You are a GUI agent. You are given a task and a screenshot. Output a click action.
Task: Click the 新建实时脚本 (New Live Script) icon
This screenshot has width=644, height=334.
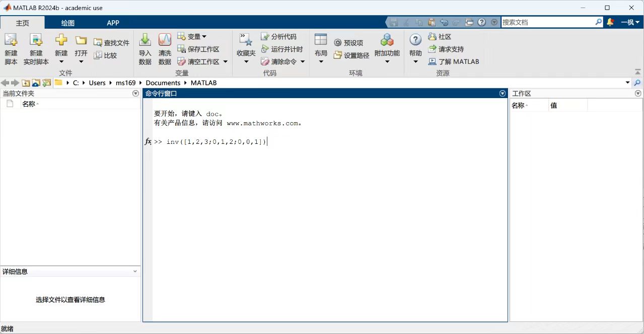pyautogui.click(x=36, y=40)
